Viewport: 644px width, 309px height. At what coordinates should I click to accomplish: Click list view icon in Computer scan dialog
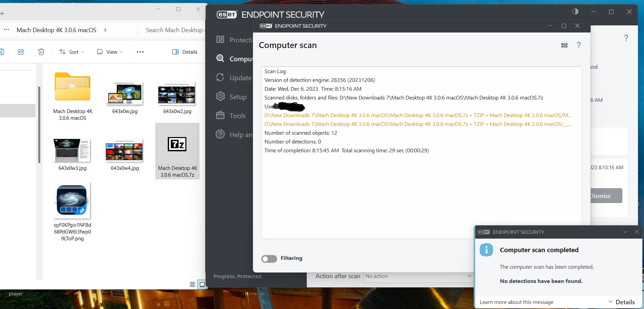(564, 45)
